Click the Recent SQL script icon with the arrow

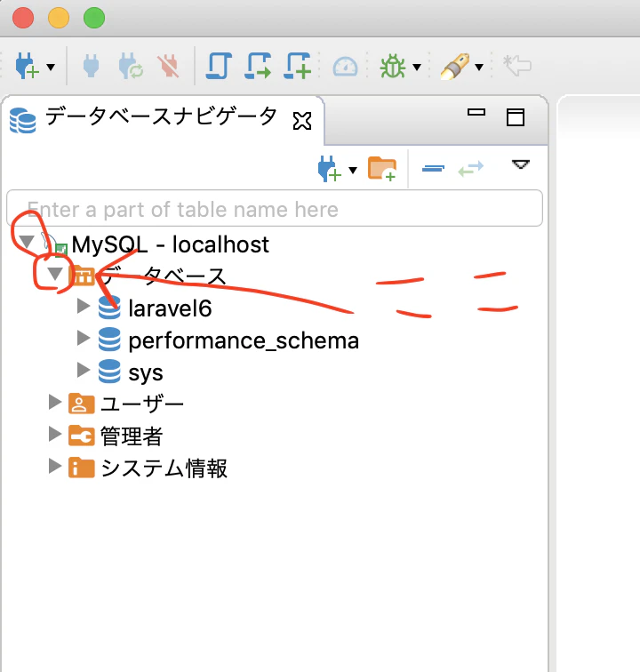pos(258,66)
